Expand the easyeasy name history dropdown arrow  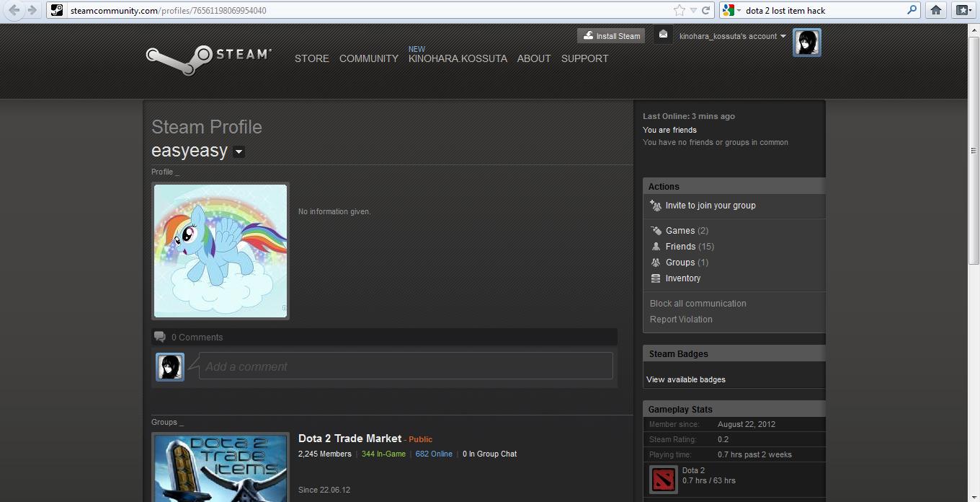click(239, 151)
